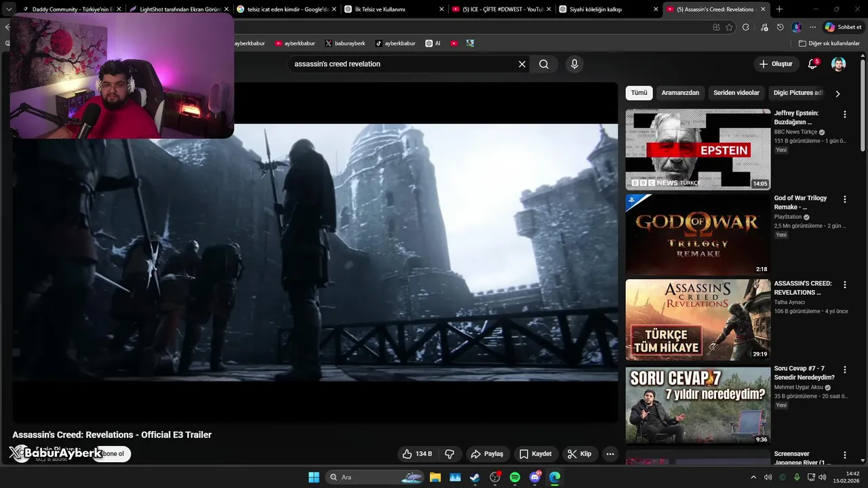Open Discord from the taskbar
The height and width of the screenshot is (488, 868).
535,477
